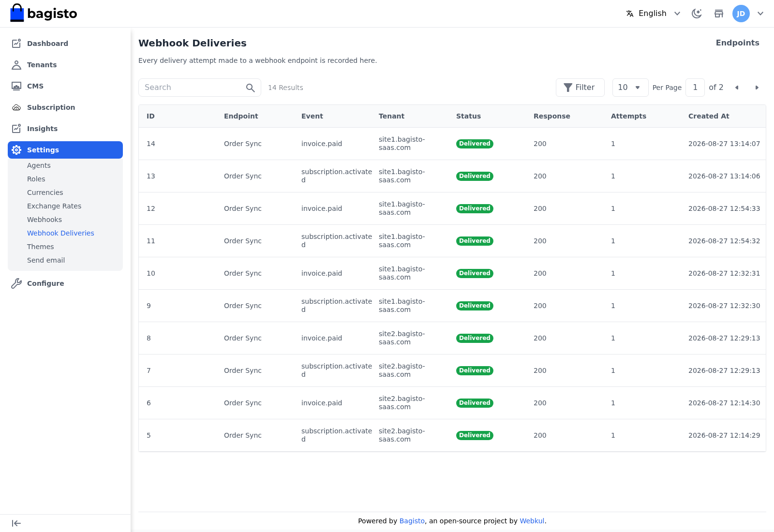Click the Filter funnel icon

pyautogui.click(x=568, y=88)
